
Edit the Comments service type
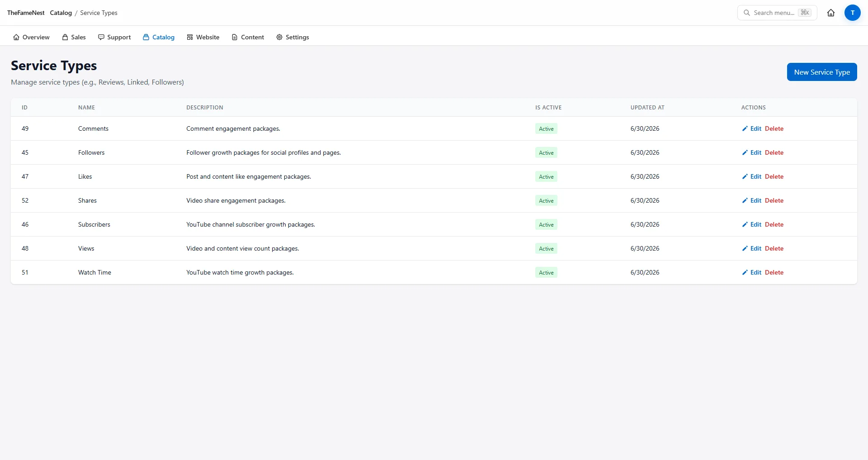[751, 128]
